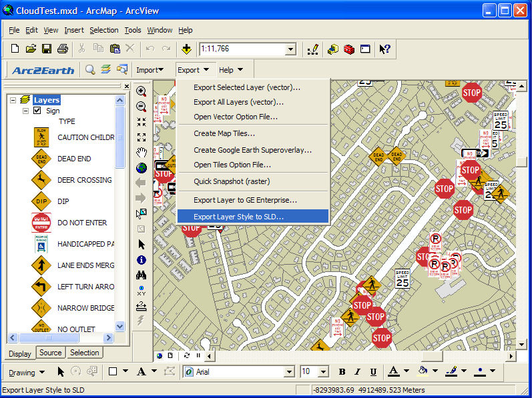Open the File menu
This screenshot has height=398, width=532.
click(14, 30)
